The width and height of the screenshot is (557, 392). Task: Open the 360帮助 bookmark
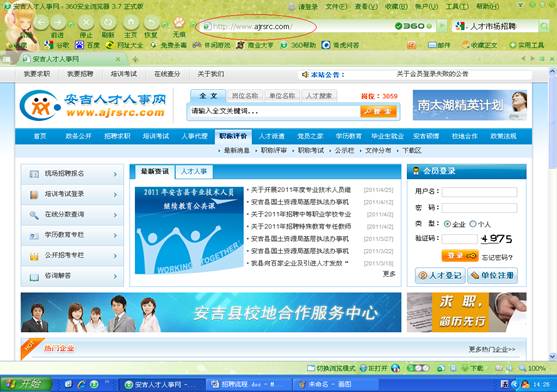click(x=298, y=45)
